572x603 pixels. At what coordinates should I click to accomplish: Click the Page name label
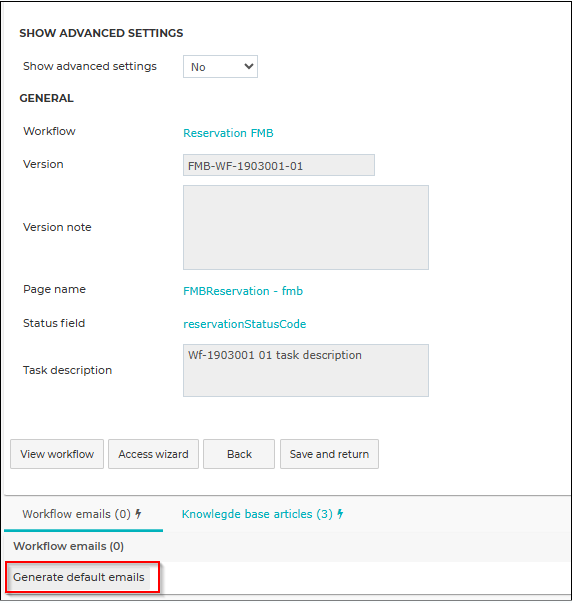(x=54, y=289)
